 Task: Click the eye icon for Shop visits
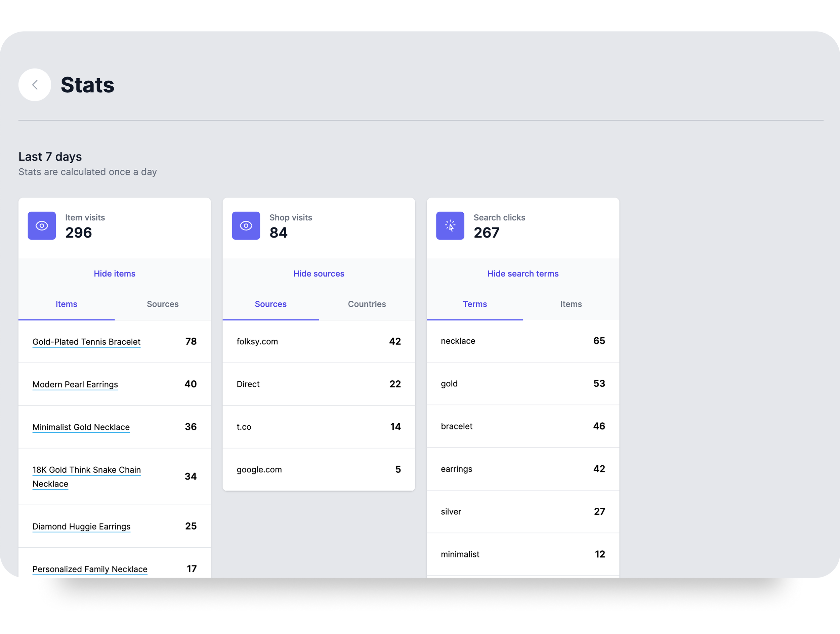pos(246,225)
